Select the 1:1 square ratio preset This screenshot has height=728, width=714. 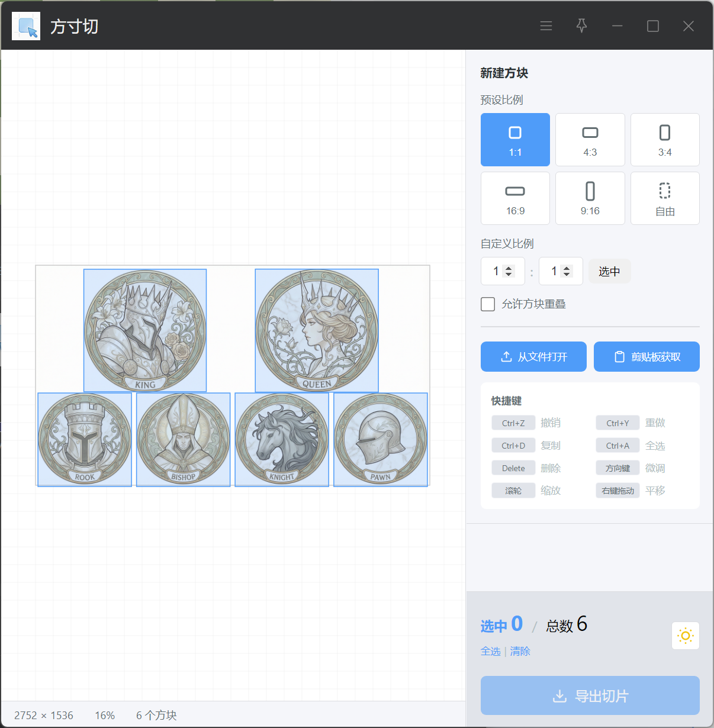515,140
